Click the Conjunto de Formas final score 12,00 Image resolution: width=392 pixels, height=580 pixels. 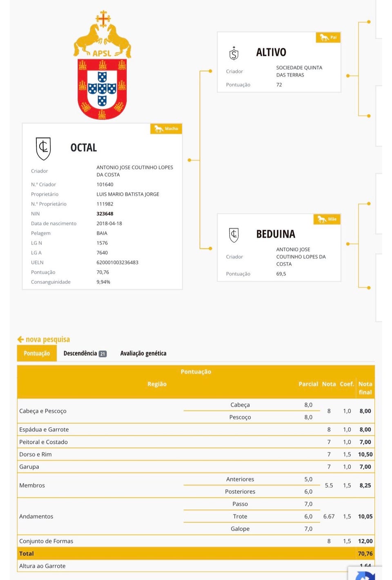click(365, 541)
